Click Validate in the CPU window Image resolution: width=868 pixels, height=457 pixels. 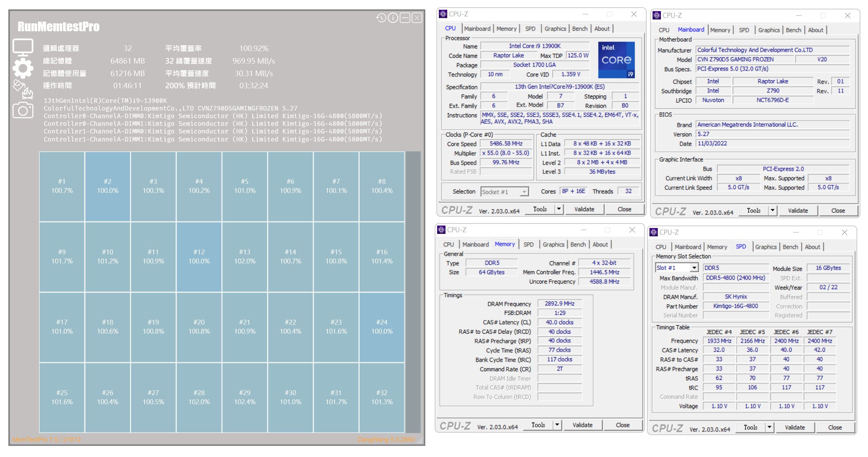click(x=584, y=209)
